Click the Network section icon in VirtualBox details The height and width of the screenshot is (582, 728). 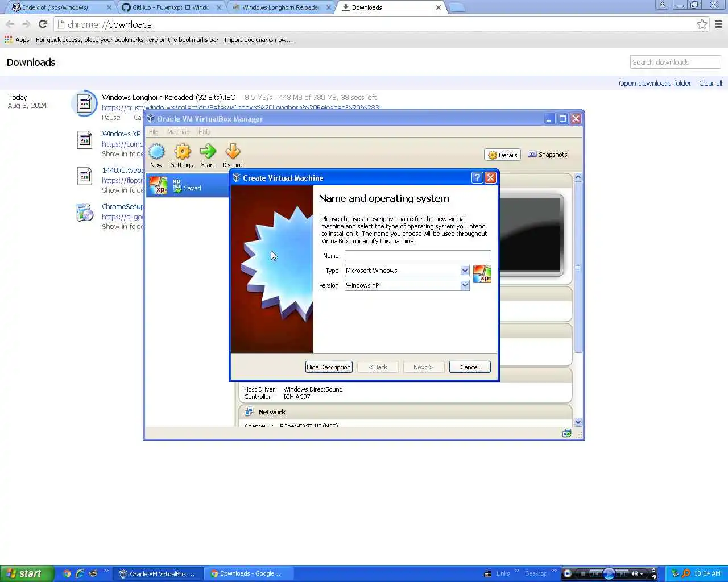click(x=249, y=412)
